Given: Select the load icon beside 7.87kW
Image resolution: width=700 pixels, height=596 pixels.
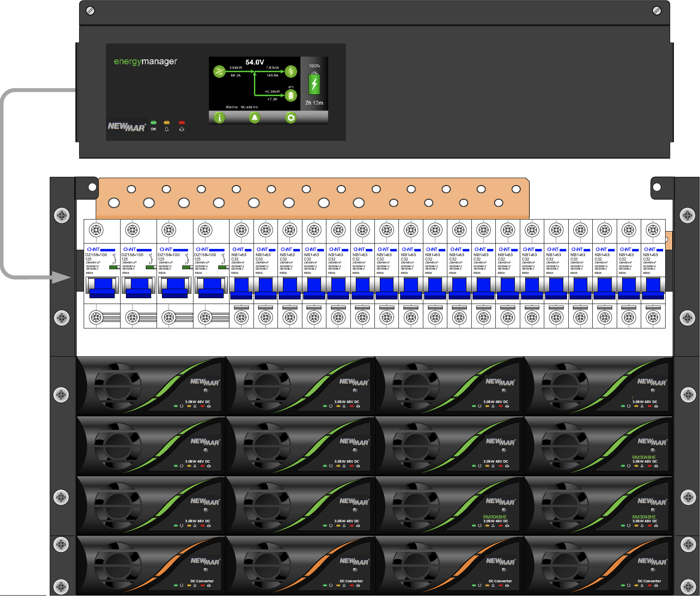Looking at the screenshot, I should [x=291, y=72].
